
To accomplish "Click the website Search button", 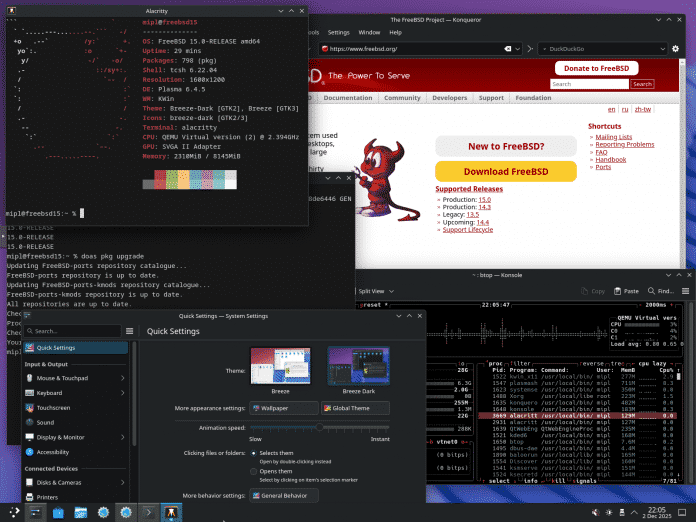I will (642, 84).
